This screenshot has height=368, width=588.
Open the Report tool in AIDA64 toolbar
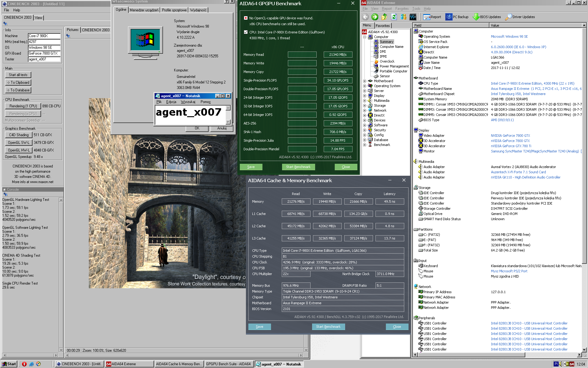click(432, 17)
